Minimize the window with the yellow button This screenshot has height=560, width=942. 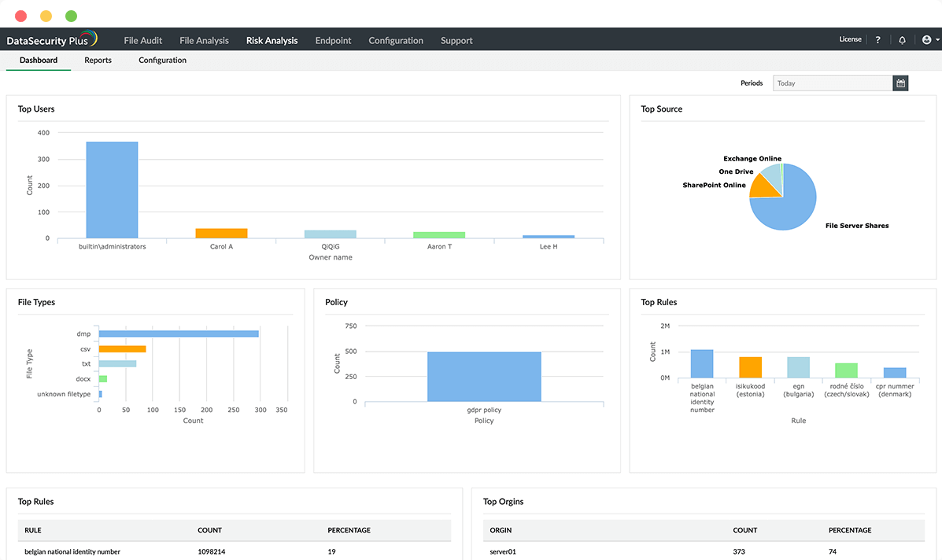pyautogui.click(x=46, y=16)
